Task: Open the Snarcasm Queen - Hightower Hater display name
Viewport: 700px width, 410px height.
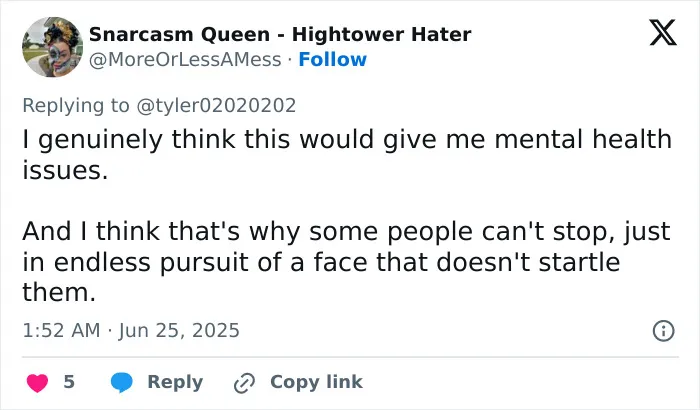Action: (x=280, y=34)
